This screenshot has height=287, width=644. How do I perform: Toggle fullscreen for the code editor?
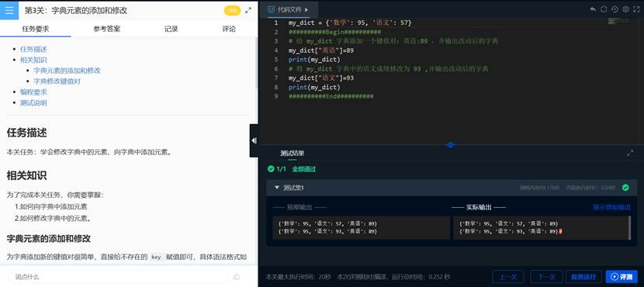pos(636,9)
